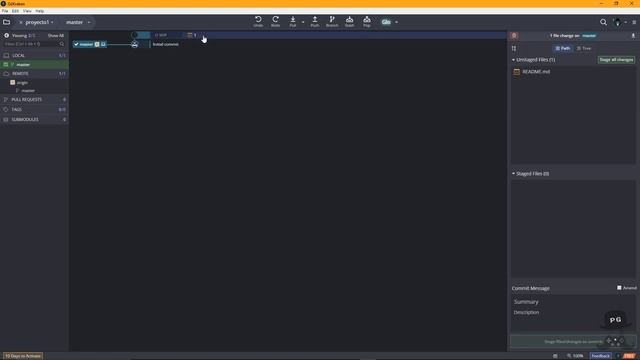Open the search magnifier in top bar
640x360 pixels.
(603, 22)
